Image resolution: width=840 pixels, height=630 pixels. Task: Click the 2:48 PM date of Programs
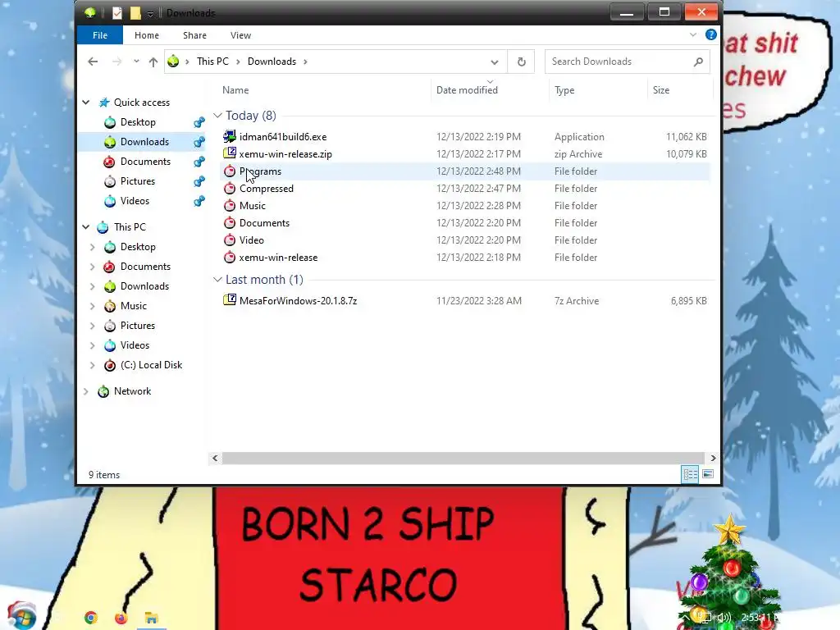pos(478,171)
